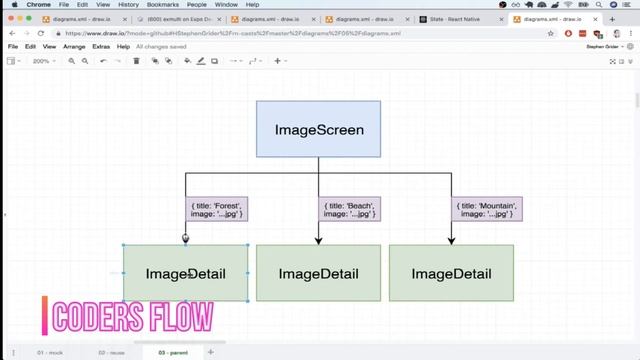Click the shield extension icon with badge
Viewport: 640px width, 360px height.
[598, 34]
